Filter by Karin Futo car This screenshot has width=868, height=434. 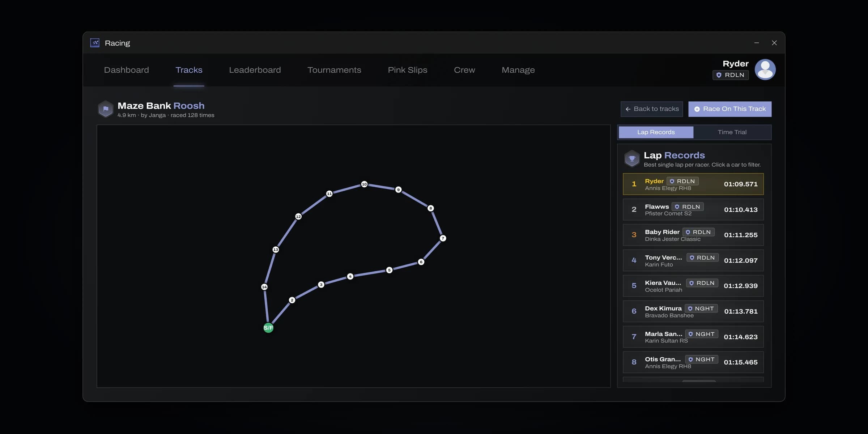coord(659,264)
